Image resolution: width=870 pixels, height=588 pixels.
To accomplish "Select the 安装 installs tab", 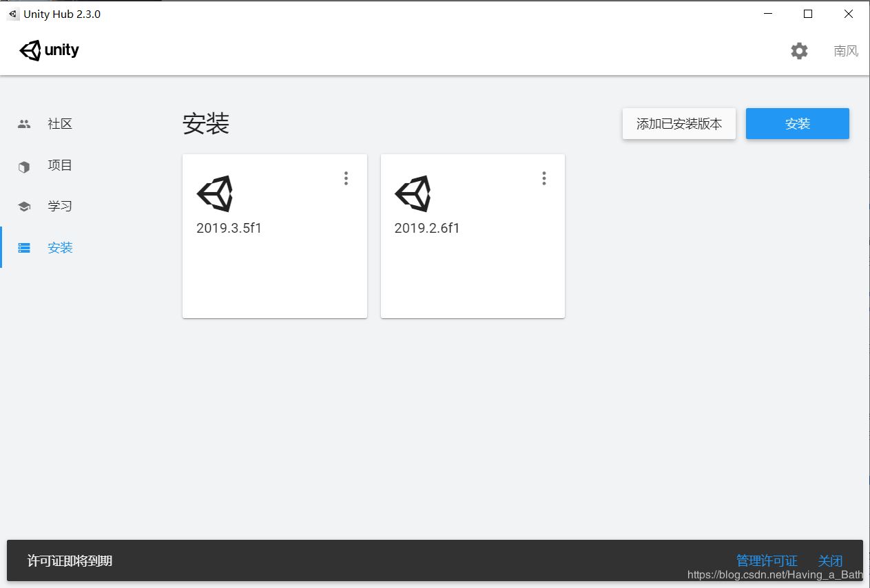I will pos(60,248).
